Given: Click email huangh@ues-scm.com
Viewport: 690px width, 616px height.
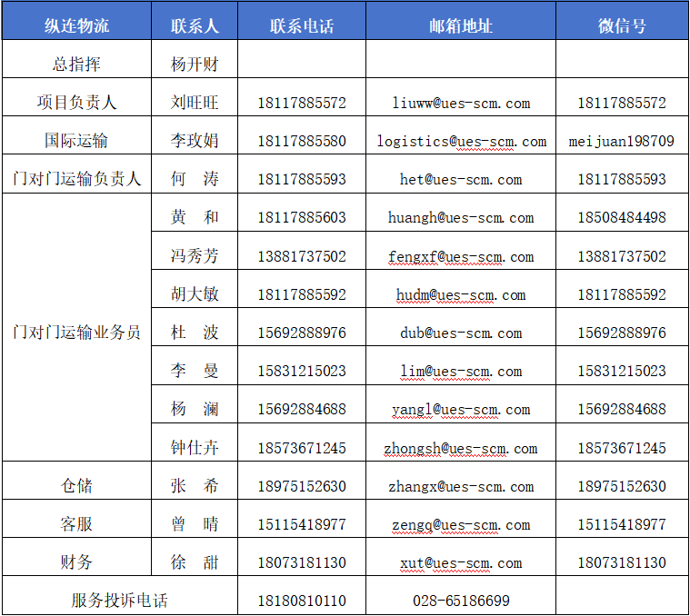Looking at the screenshot, I should 461,217.
